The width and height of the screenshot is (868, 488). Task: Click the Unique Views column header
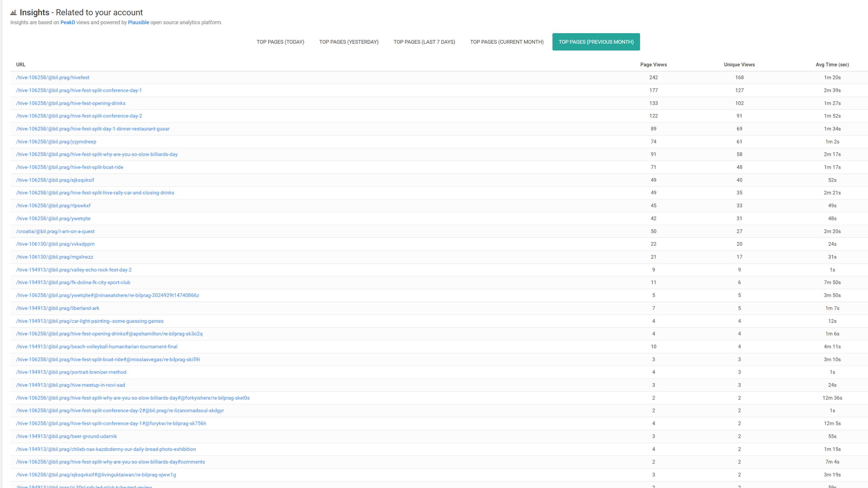[x=739, y=65]
